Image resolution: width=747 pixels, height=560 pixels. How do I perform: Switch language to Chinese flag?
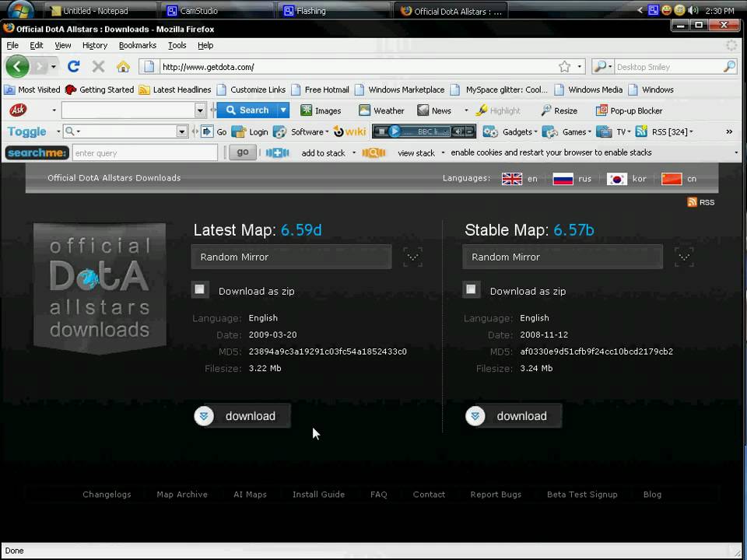click(672, 179)
